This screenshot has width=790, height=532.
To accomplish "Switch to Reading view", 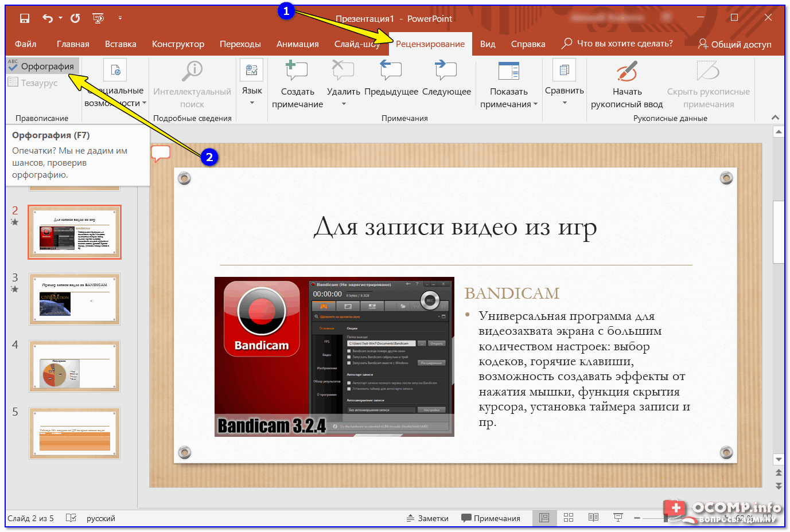I will [x=593, y=518].
